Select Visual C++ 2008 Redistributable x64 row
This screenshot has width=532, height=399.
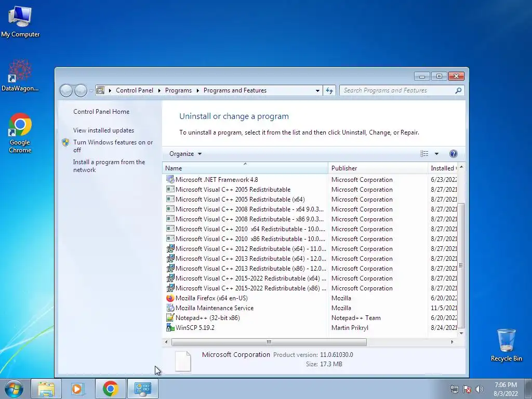click(310, 209)
